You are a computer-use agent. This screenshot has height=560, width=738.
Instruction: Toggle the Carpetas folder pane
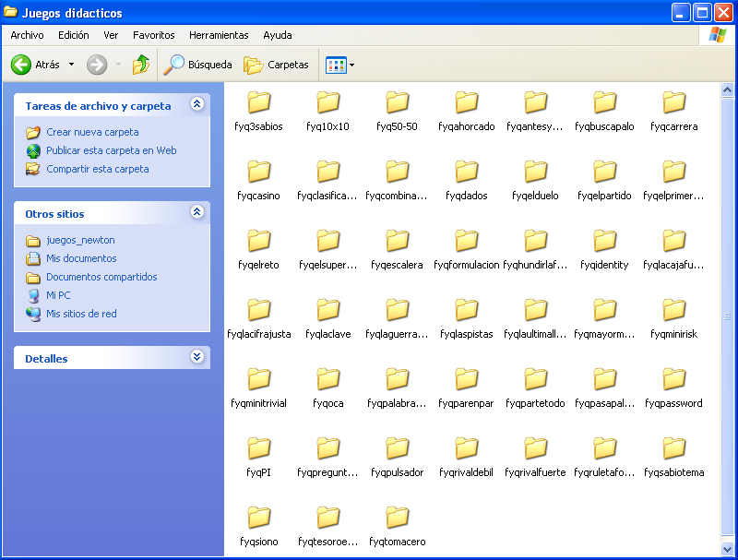pyautogui.click(x=276, y=65)
